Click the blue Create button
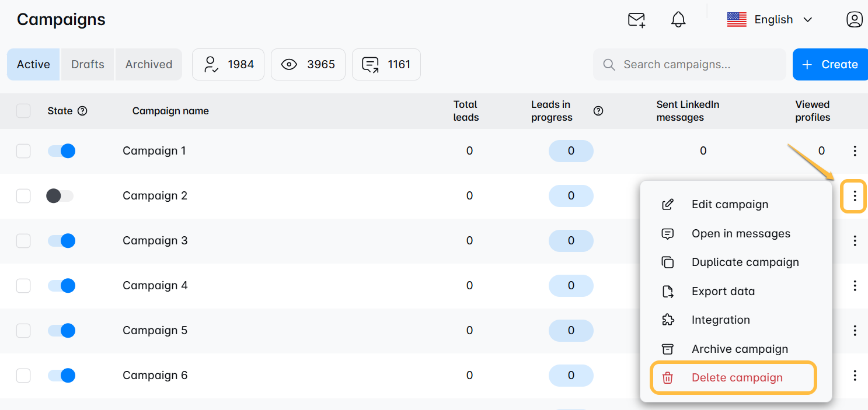The image size is (868, 410). pos(830,64)
